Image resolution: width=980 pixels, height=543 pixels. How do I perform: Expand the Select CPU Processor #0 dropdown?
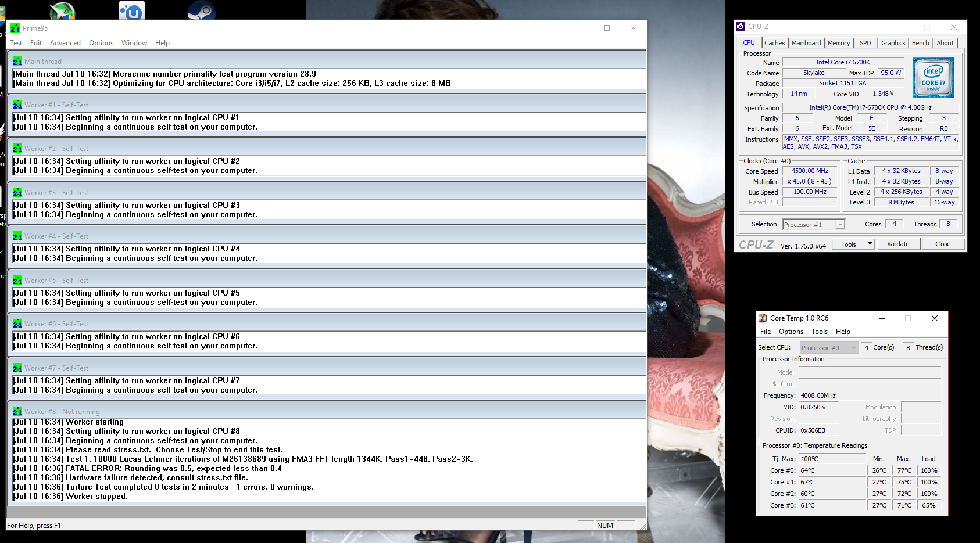854,348
